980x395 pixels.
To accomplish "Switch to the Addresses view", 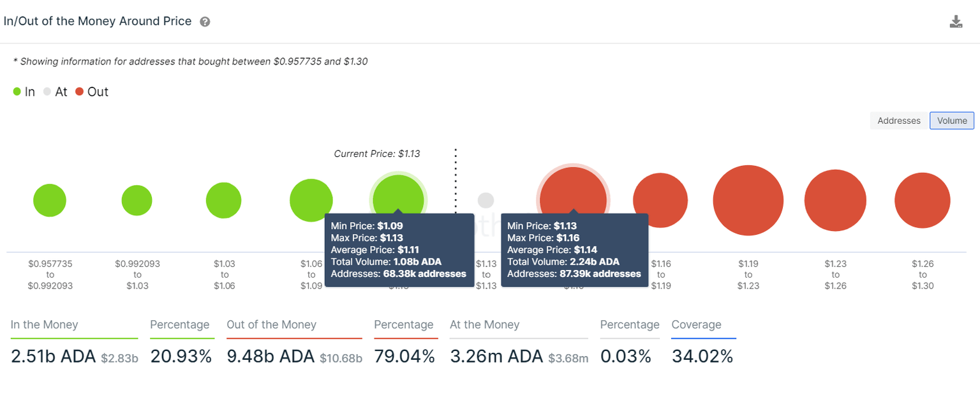I will click(898, 121).
